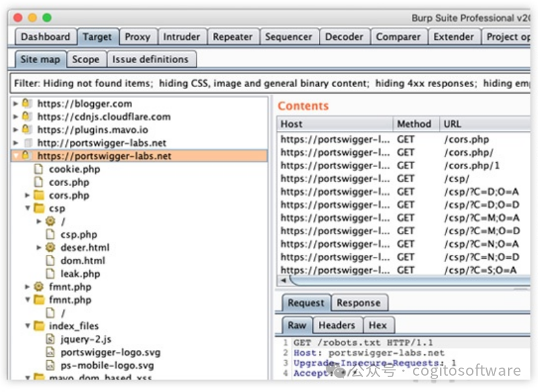Open the Dashboard tab
Viewport: 538px width, 392px height.
tap(46, 37)
